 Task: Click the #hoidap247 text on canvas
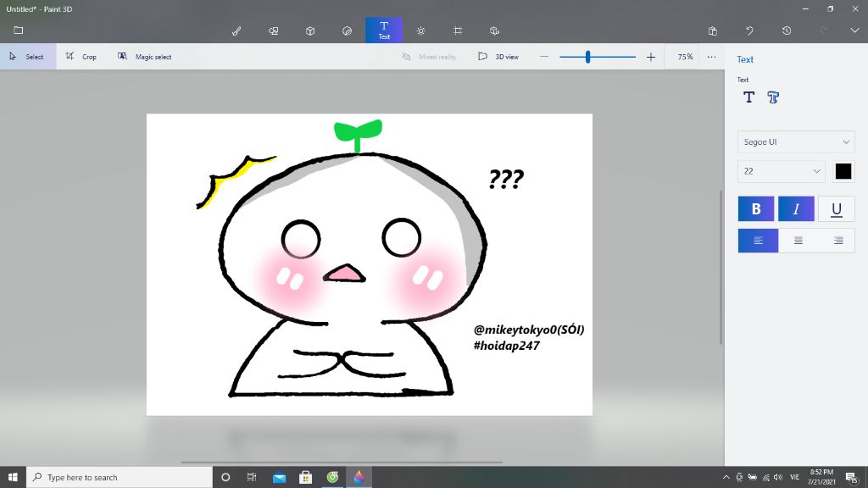click(507, 346)
